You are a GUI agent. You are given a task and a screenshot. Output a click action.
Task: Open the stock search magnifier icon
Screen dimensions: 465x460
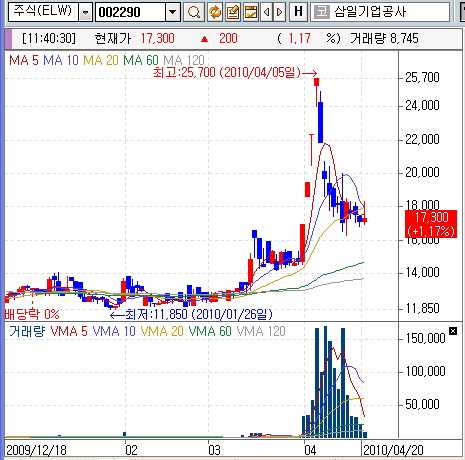[194, 12]
